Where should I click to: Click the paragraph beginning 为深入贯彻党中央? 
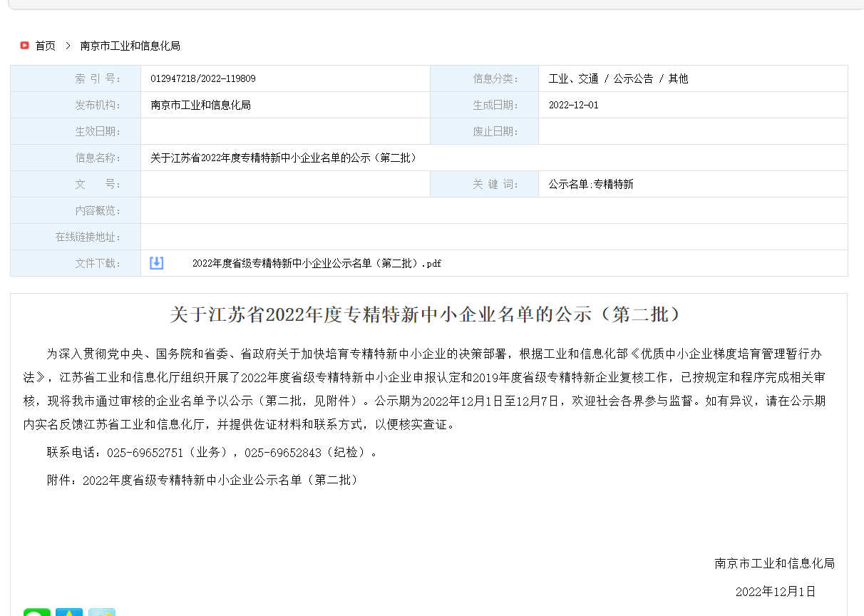point(424,389)
